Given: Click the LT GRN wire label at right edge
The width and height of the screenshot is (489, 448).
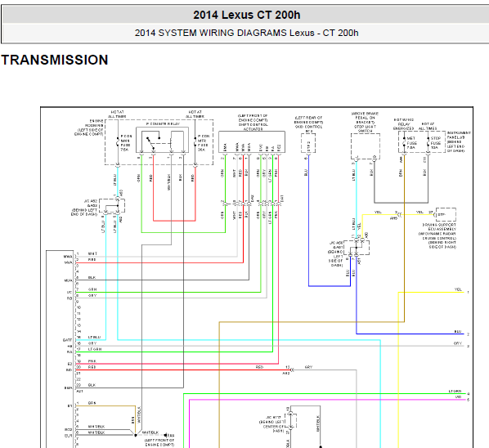Looking at the screenshot, I should (x=455, y=391).
